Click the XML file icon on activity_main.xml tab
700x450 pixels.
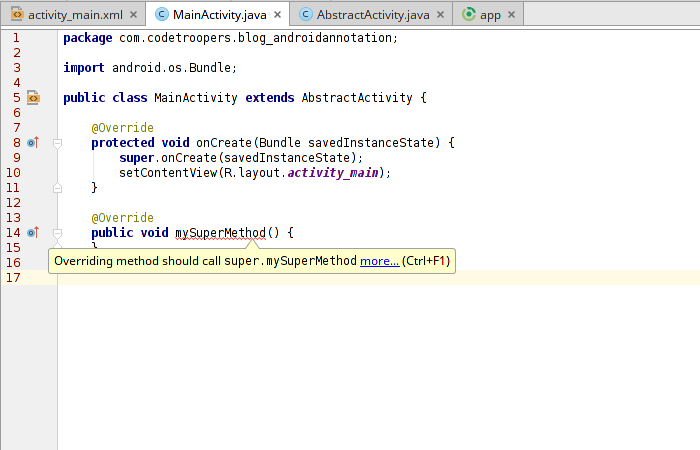tap(17, 15)
